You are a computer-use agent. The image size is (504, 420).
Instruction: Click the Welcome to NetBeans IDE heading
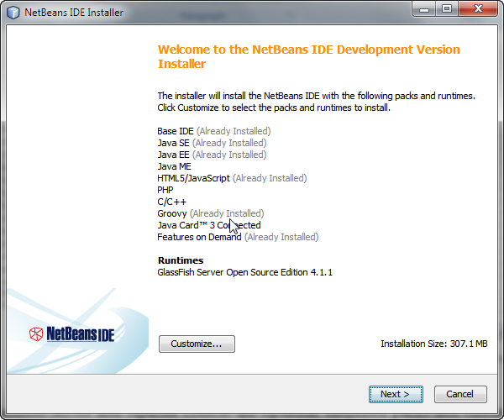point(308,56)
